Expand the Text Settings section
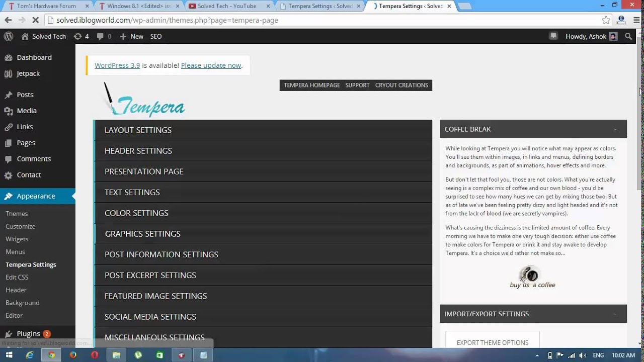 click(263, 192)
